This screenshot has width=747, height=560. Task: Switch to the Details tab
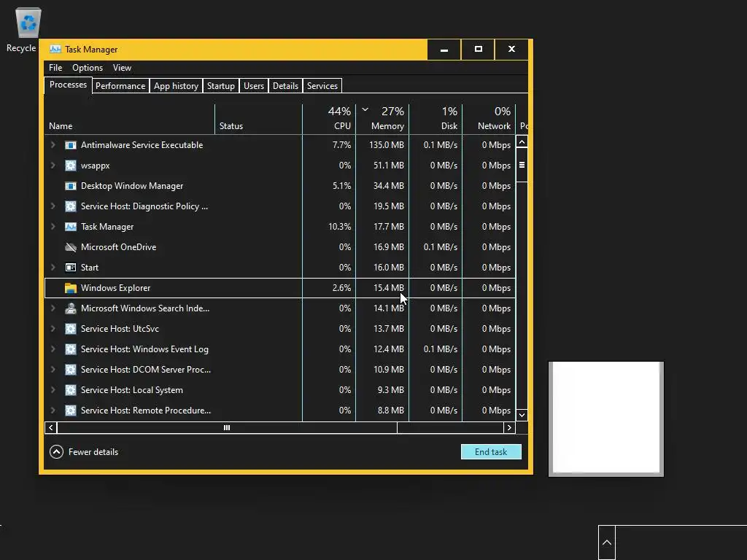tap(285, 86)
